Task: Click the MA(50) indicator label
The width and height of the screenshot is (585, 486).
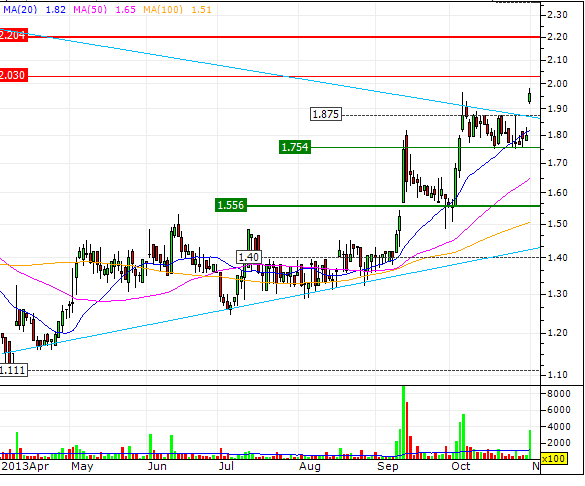Action: pos(90,9)
